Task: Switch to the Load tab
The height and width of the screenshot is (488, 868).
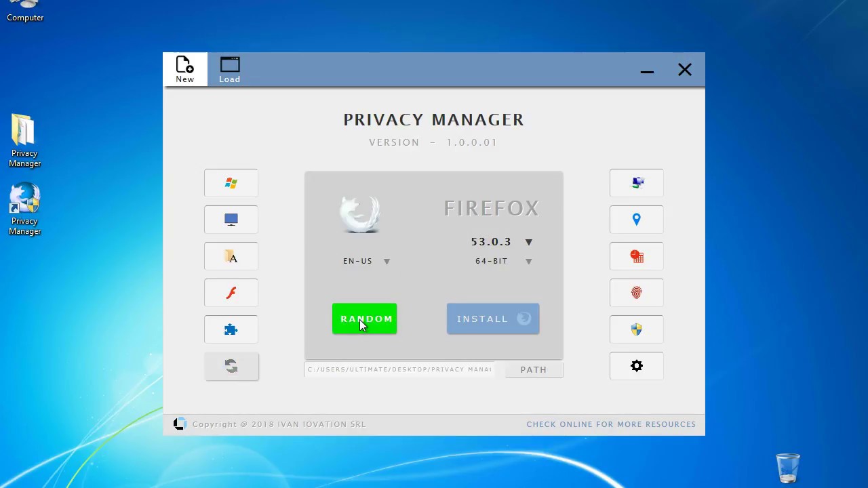Action: point(230,69)
